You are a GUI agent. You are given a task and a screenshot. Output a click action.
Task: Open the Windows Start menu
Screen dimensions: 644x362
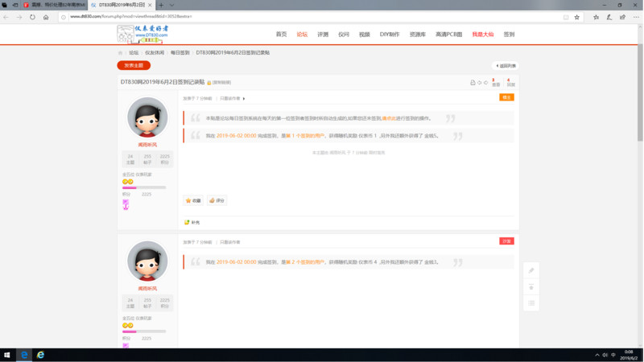(6, 355)
